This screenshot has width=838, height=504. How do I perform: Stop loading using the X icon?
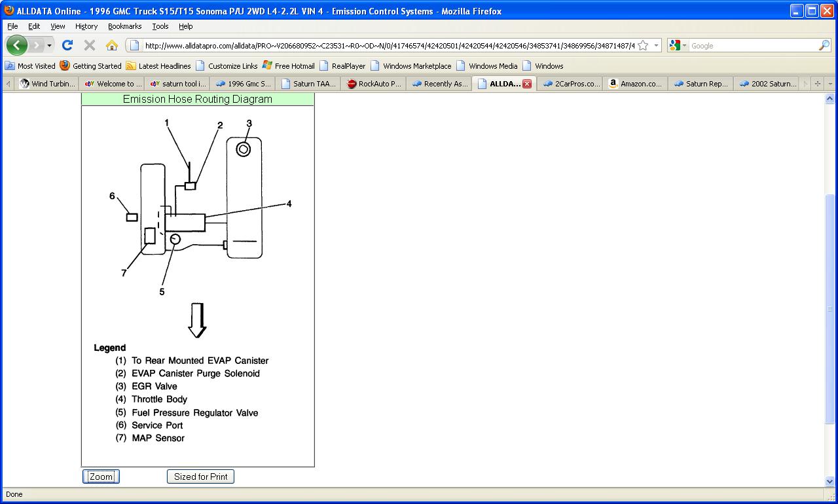(x=90, y=45)
